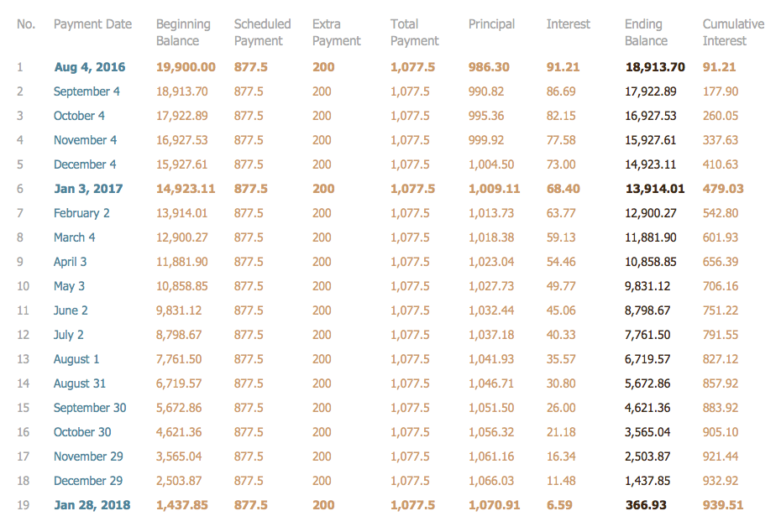Click the 19,900.00 beginning balance cell

[186, 67]
